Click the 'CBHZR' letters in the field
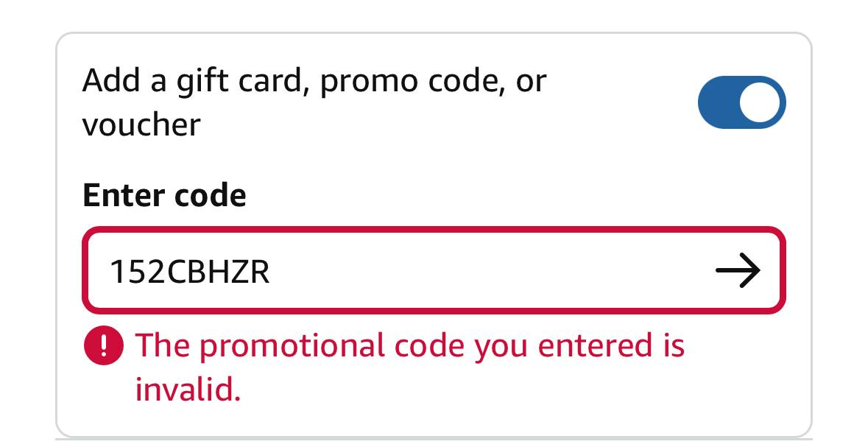Screen dimensions: 868x447 coord(219,272)
